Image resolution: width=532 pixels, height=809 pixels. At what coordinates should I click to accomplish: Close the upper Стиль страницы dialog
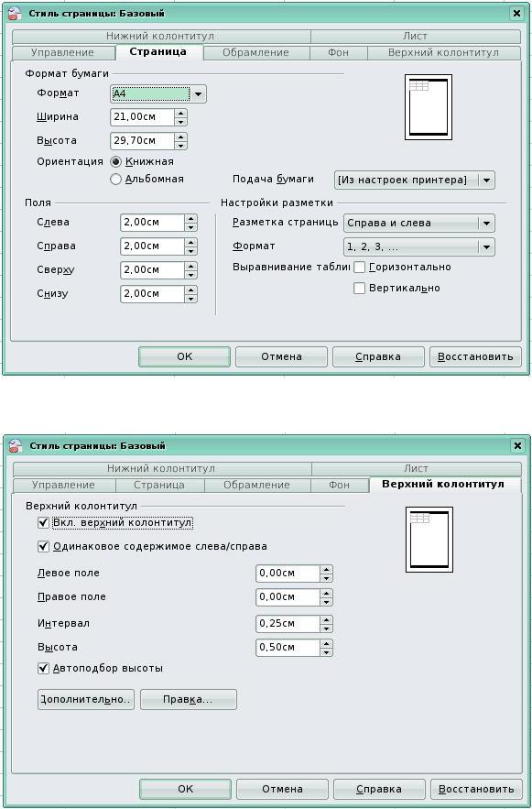coord(516,14)
